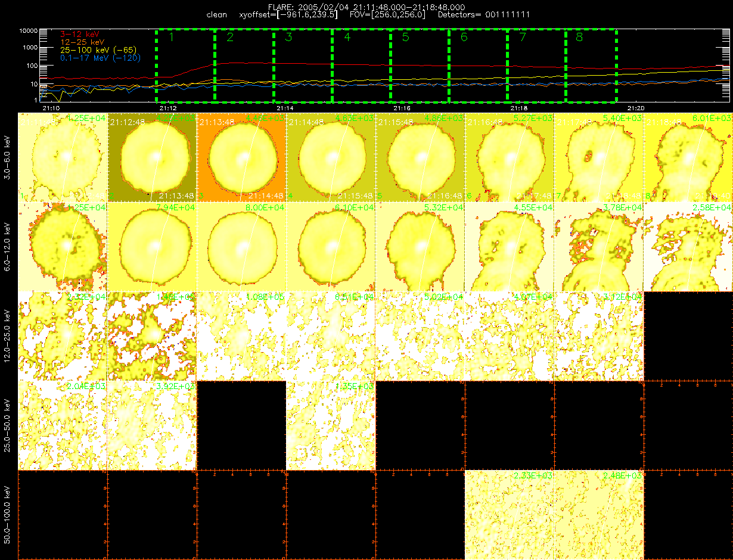Open the 50.0-100.0 keV image labeled 2.33E+03
733x560 pixels.
[510, 515]
